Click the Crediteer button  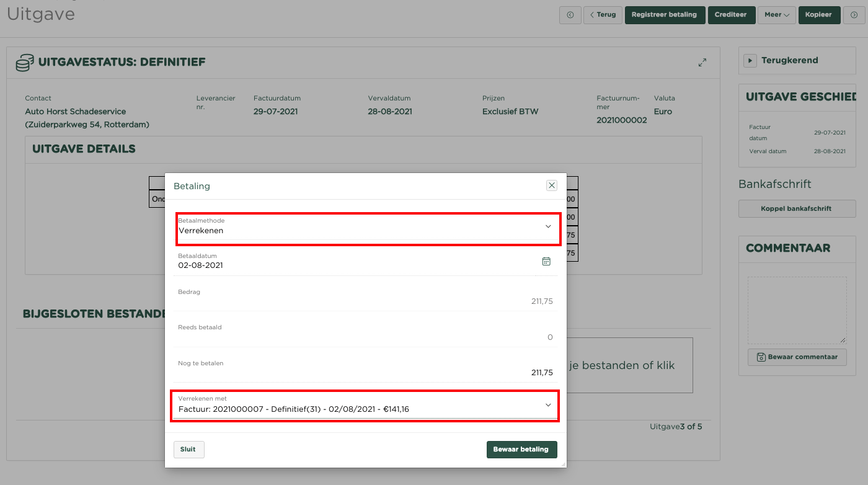732,15
